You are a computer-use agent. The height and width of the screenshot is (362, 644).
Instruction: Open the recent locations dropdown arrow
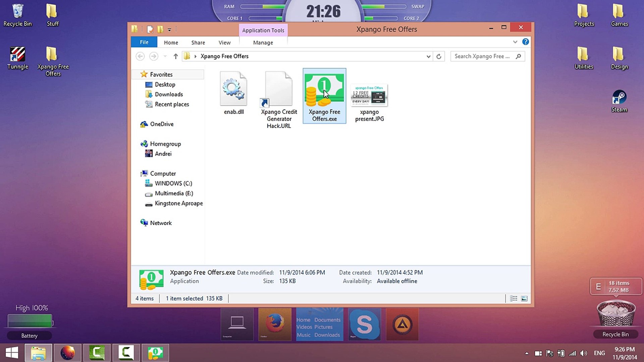click(165, 56)
